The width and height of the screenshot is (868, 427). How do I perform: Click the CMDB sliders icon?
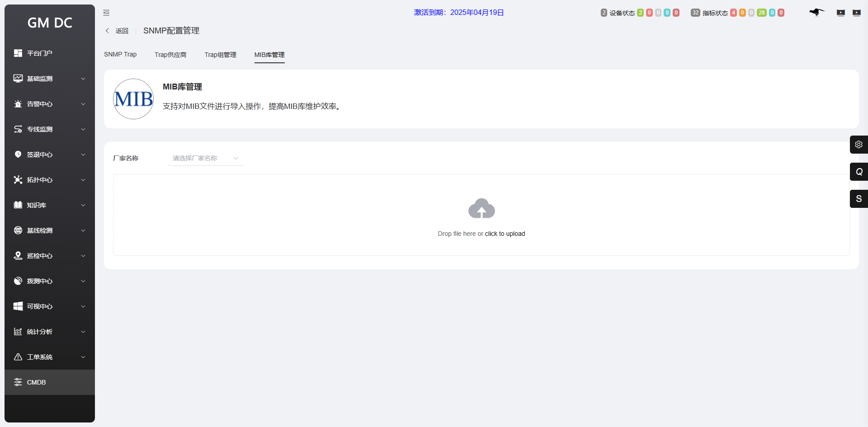tap(18, 382)
